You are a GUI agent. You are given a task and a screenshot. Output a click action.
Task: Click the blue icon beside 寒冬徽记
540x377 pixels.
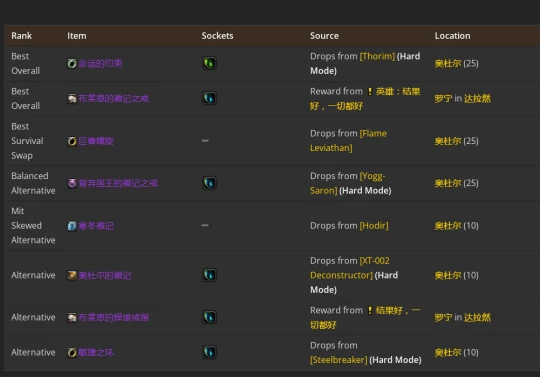pyautogui.click(x=72, y=226)
